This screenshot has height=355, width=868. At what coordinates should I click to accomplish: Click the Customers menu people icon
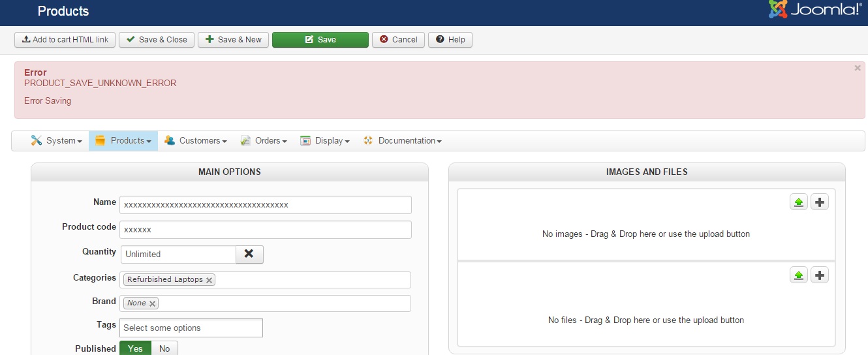pyautogui.click(x=170, y=140)
